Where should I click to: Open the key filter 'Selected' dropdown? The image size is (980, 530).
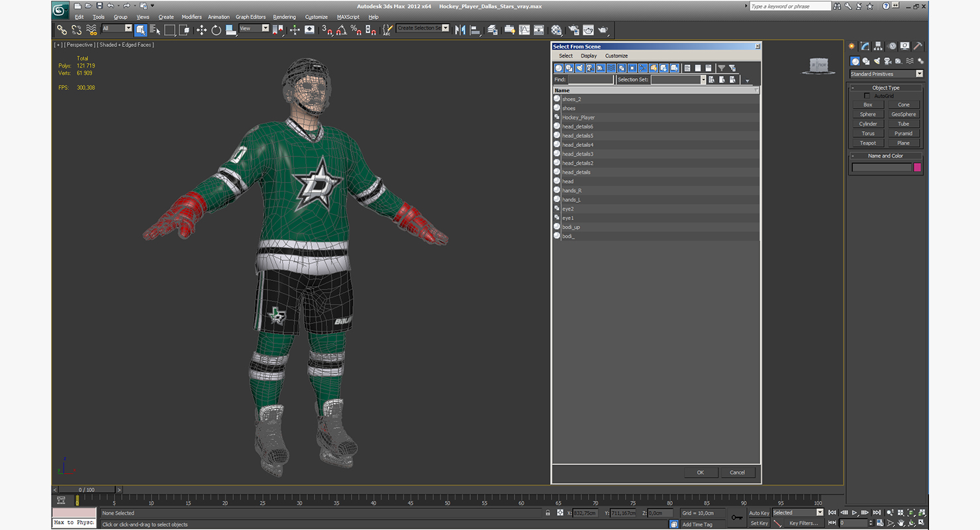(820, 513)
